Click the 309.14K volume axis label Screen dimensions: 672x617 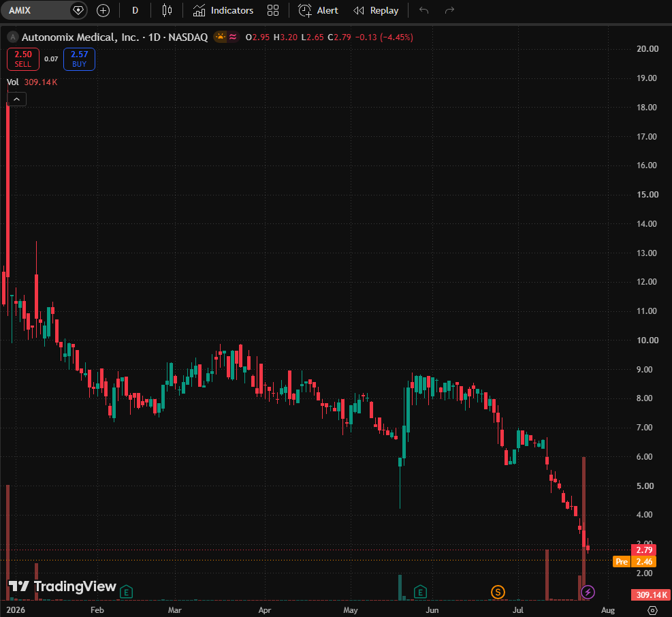(651, 595)
